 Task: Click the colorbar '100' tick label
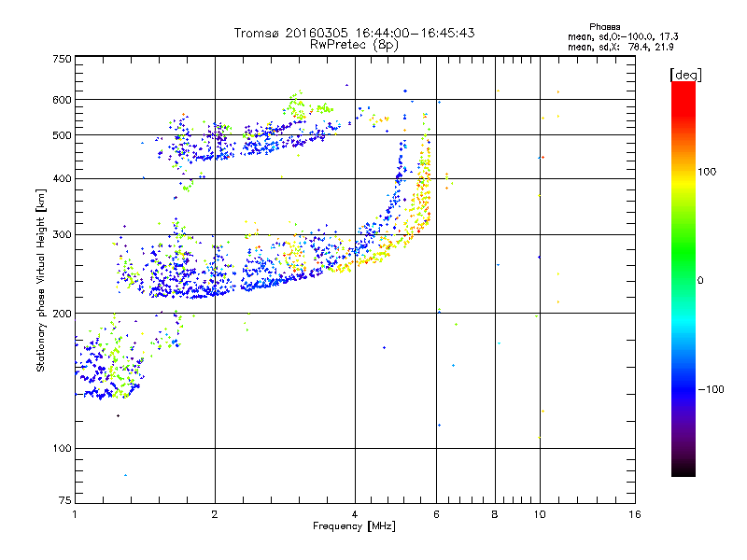(707, 172)
